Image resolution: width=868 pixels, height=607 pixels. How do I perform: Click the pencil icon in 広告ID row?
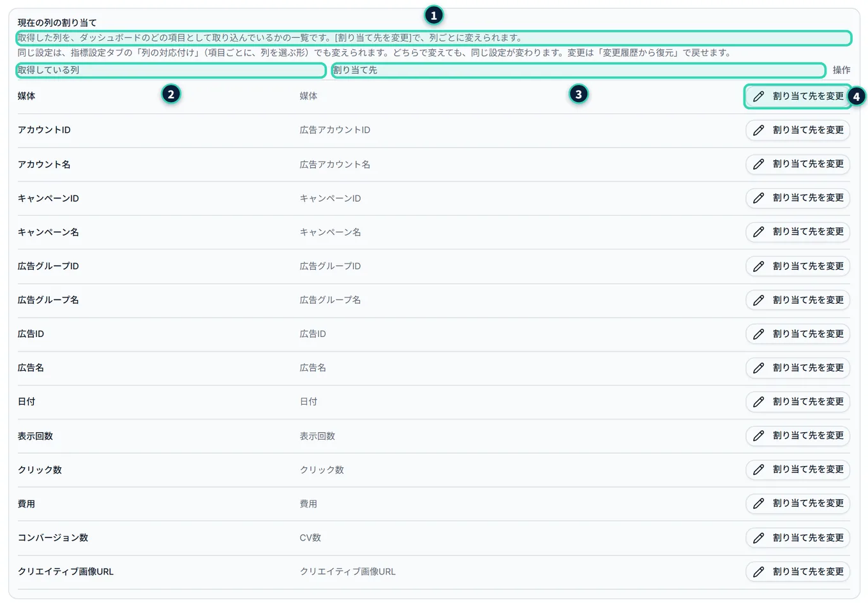pos(758,334)
